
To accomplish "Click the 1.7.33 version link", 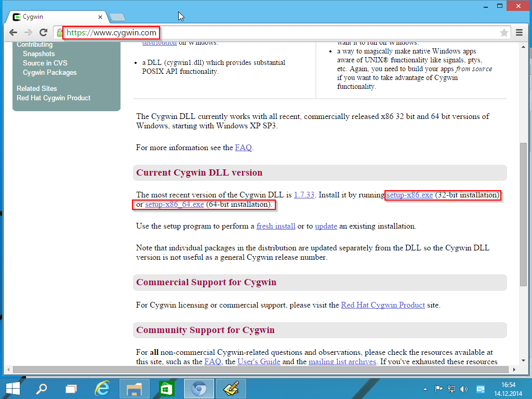I will tap(304, 195).
